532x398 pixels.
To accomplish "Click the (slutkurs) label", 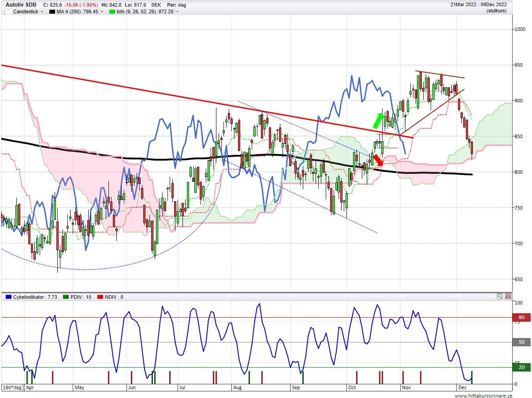I will (x=496, y=11).
